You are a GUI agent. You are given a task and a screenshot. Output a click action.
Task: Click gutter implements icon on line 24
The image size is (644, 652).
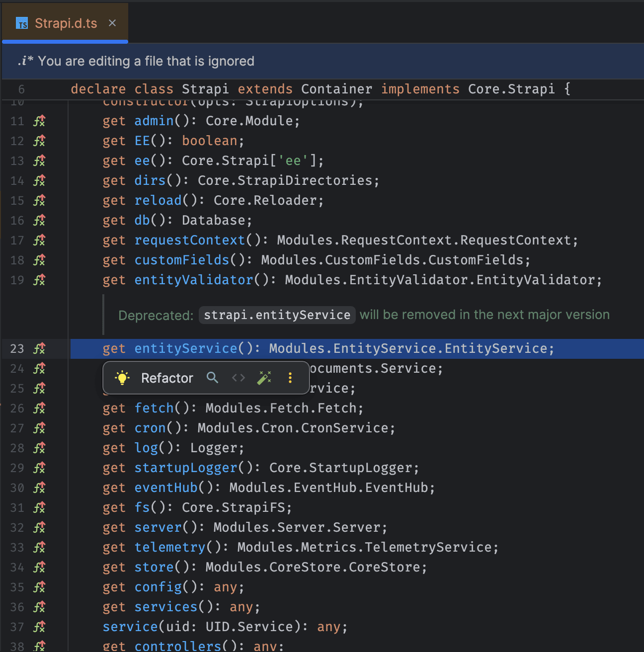[x=39, y=368]
